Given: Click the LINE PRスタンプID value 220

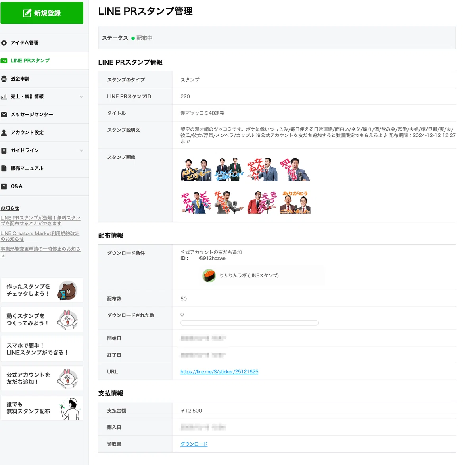Looking at the screenshot, I should (x=185, y=96).
